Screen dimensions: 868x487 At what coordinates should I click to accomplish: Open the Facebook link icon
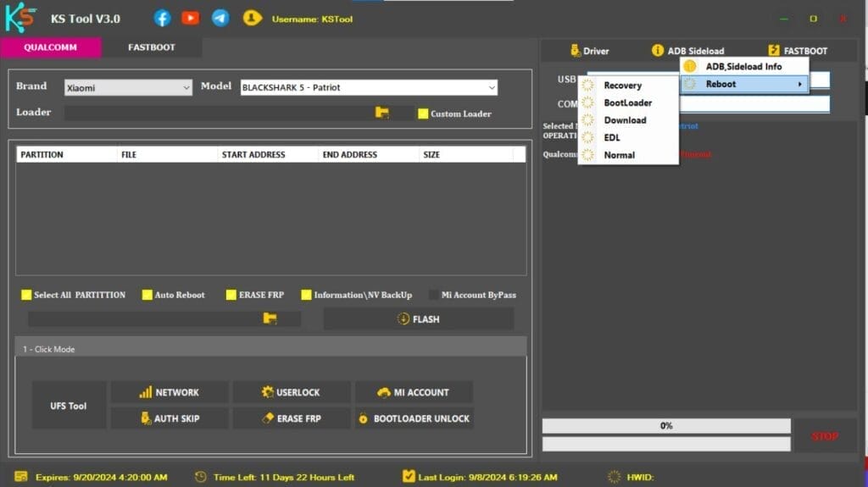162,19
